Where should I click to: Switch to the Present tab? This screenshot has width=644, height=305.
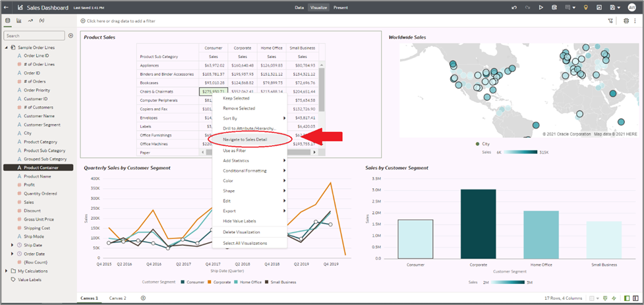(x=341, y=7)
